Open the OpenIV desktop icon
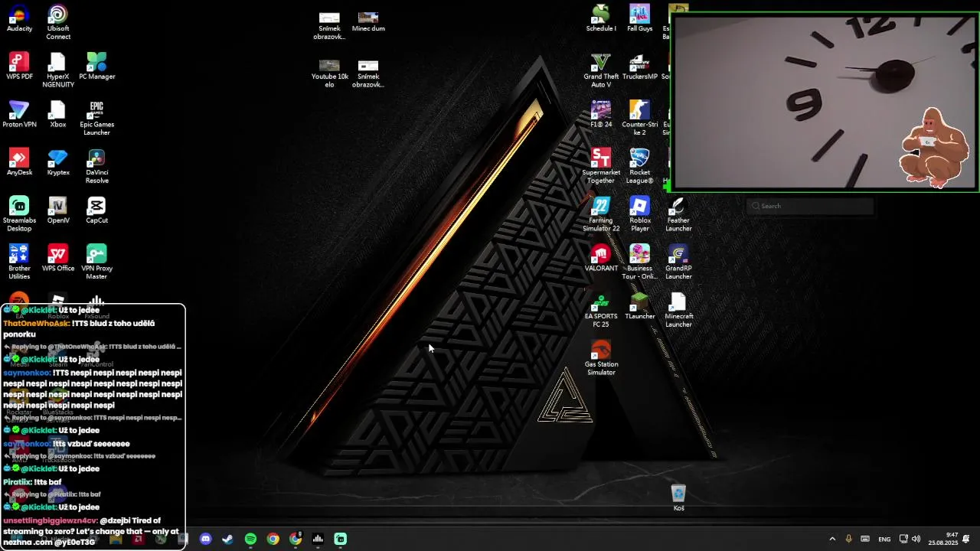 pos(58,210)
